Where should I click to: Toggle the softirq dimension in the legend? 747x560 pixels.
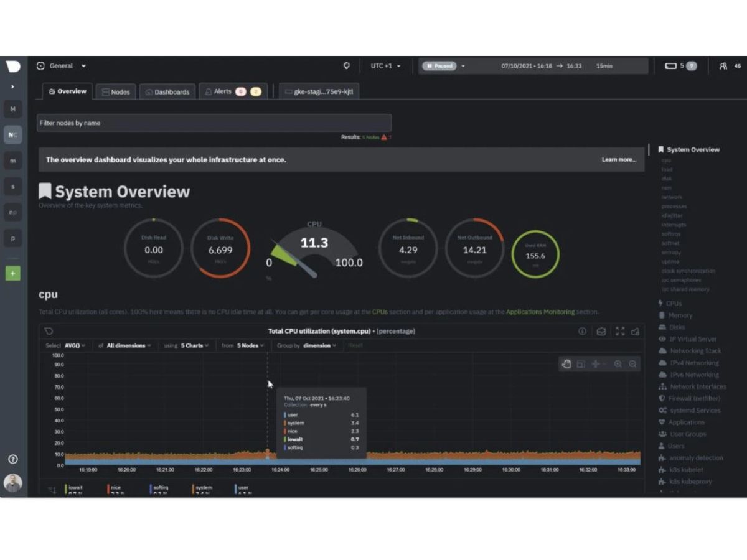pos(159,490)
